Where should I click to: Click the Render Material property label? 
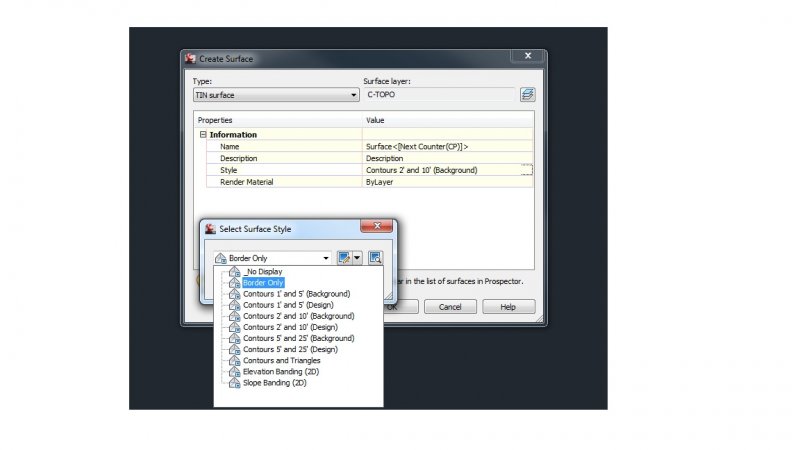(x=246, y=182)
